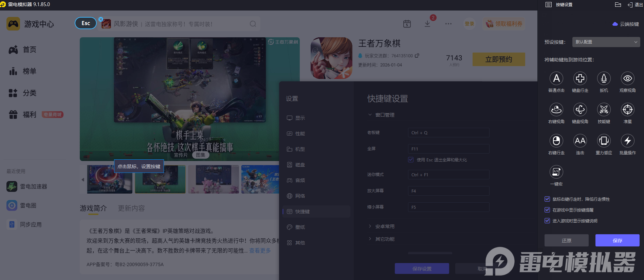Click the 退出 exit button

635,5
